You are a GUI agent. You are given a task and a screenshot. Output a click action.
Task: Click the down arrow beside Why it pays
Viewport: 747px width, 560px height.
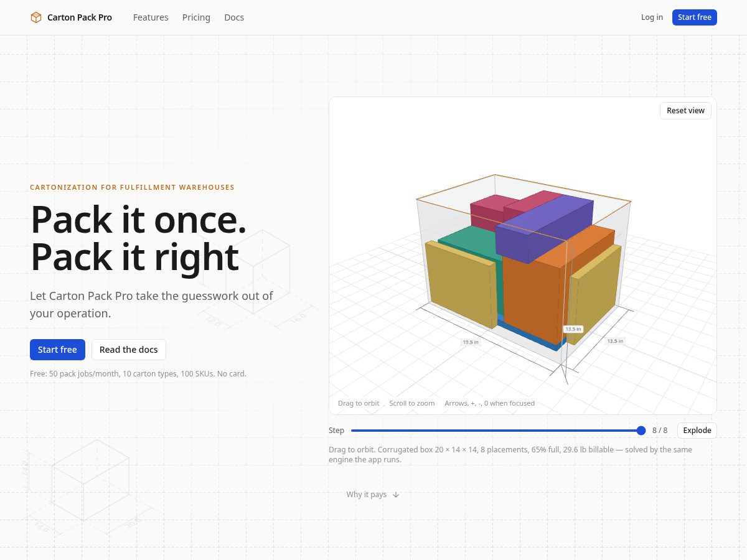(396, 495)
